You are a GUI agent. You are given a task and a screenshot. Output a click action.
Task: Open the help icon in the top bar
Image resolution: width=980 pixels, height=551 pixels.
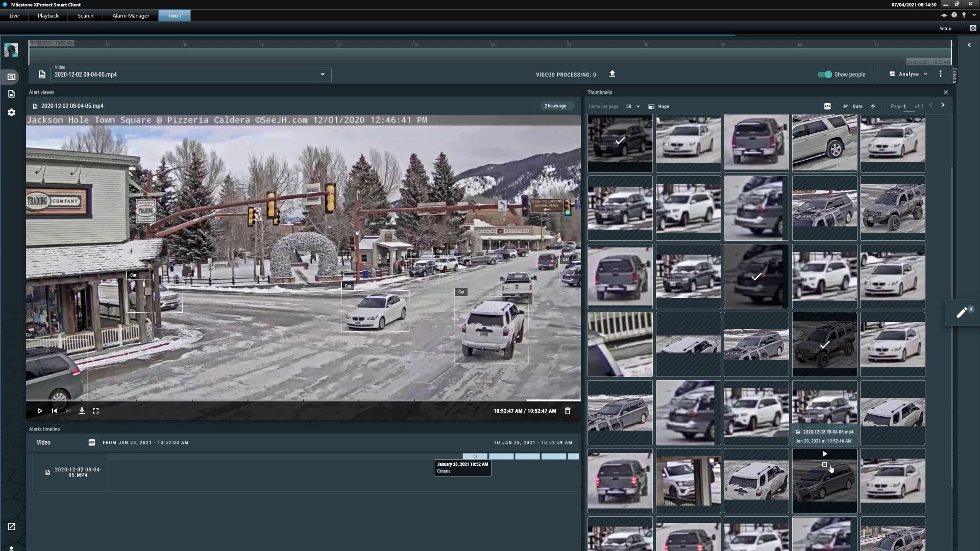click(x=953, y=15)
